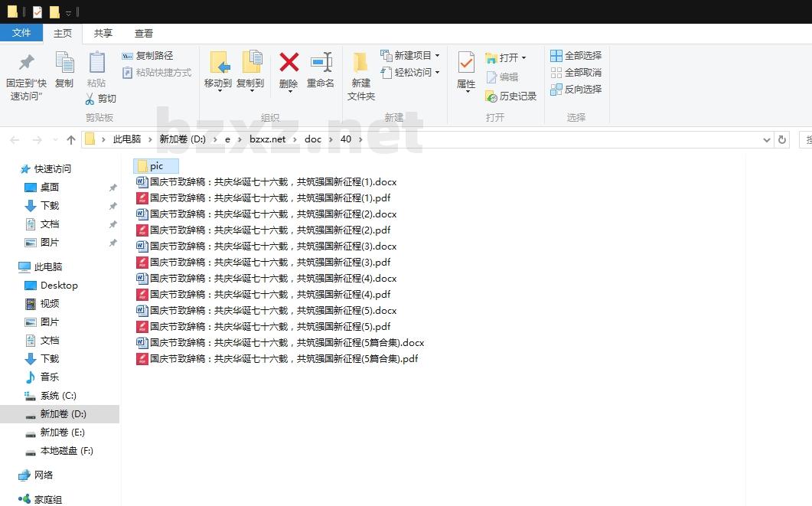Click the Up arrow navigation button
Image resolution: width=812 pixels, height=506 pixels.
(x=71, y=139)
